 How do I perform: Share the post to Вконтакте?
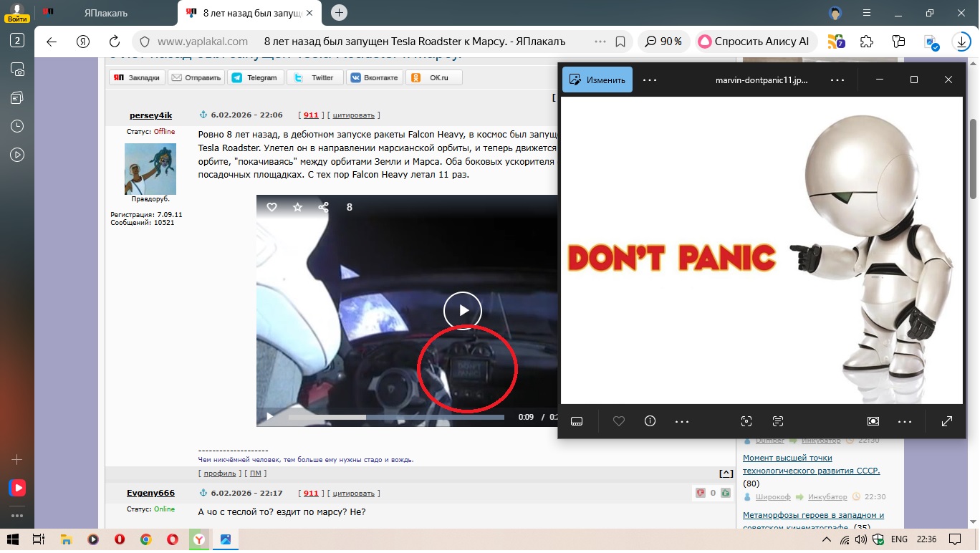[x=375, y=77]
